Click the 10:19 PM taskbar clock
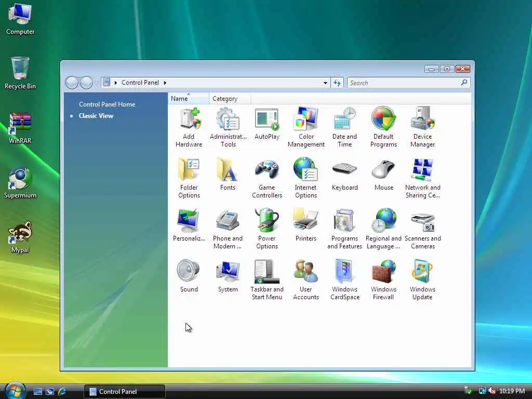Screen dimensions: 532x399 (512, 391)
